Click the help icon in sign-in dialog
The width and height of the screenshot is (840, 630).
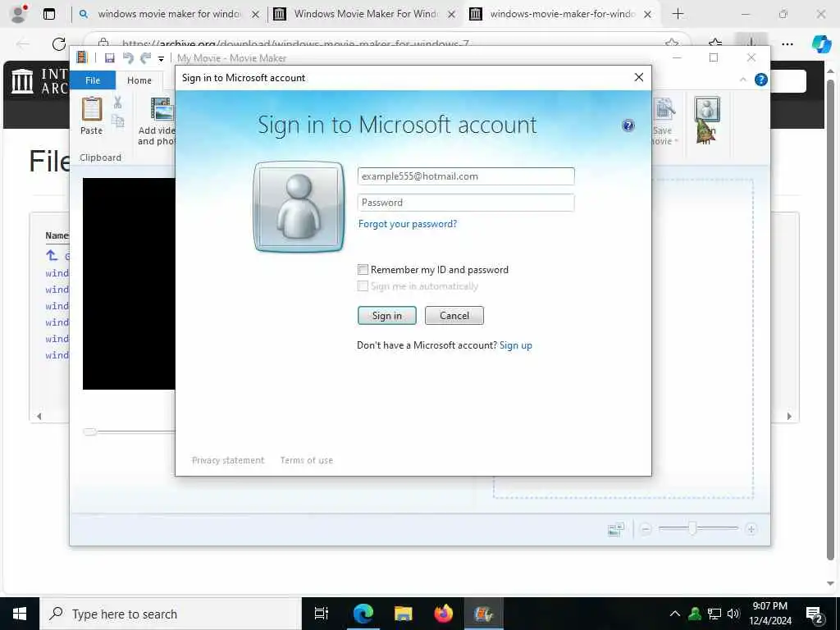point(628,126)
